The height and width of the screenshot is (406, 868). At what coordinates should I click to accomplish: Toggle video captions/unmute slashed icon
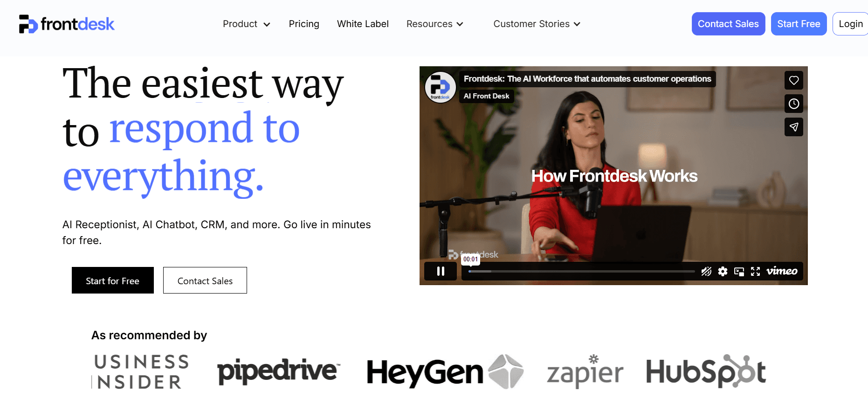pyautogui.click(x=706, y=271)
